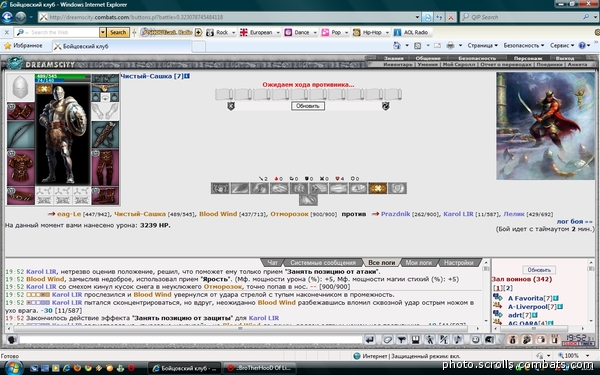Toggle the walking figure icon in chat bar
The height and width of the screenshot is (375, 600).
430,339
